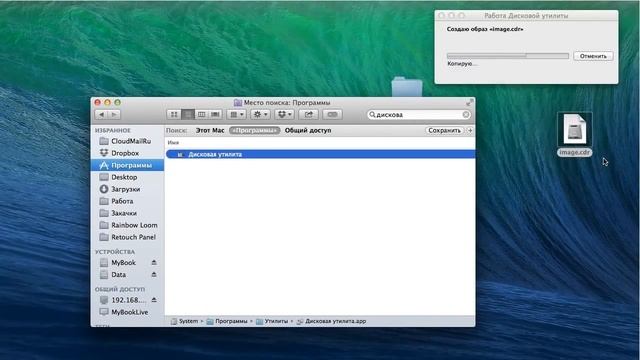This screenshot has height=360, width=640.
Task: Open the Dropbox toolbar menu
Action: click(284, 115)
